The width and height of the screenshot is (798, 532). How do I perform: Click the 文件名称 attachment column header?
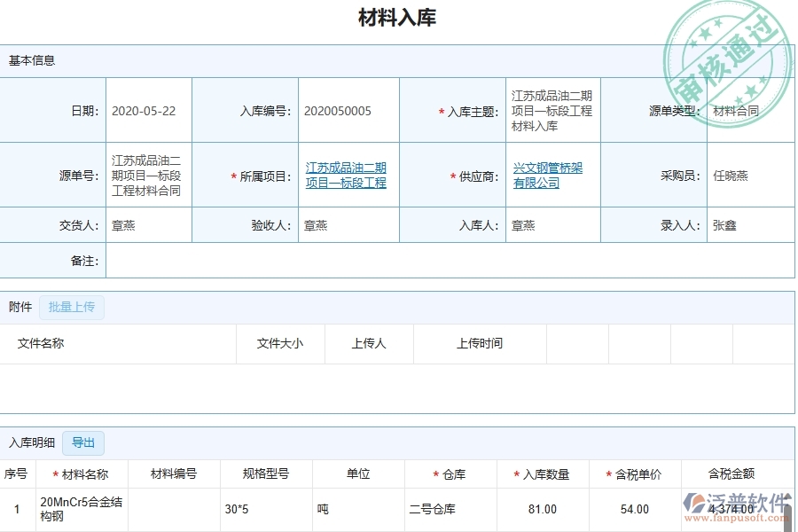pos(42,344)
